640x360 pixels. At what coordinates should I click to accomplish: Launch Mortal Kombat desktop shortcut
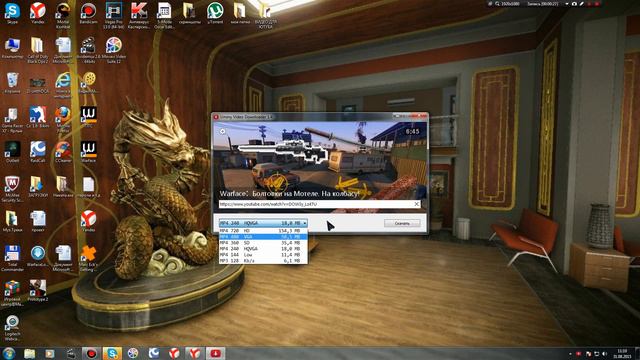click(63, 16)
